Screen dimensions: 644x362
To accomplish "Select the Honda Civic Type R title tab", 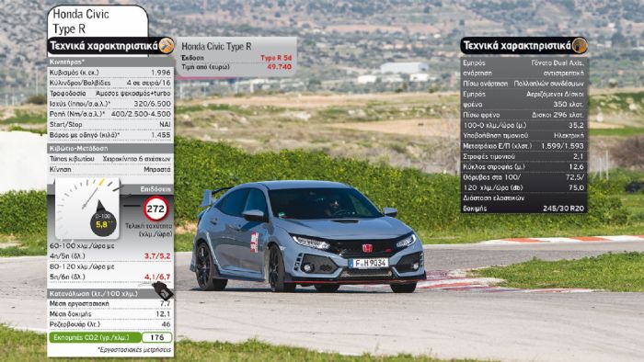I will click(98, 21).
